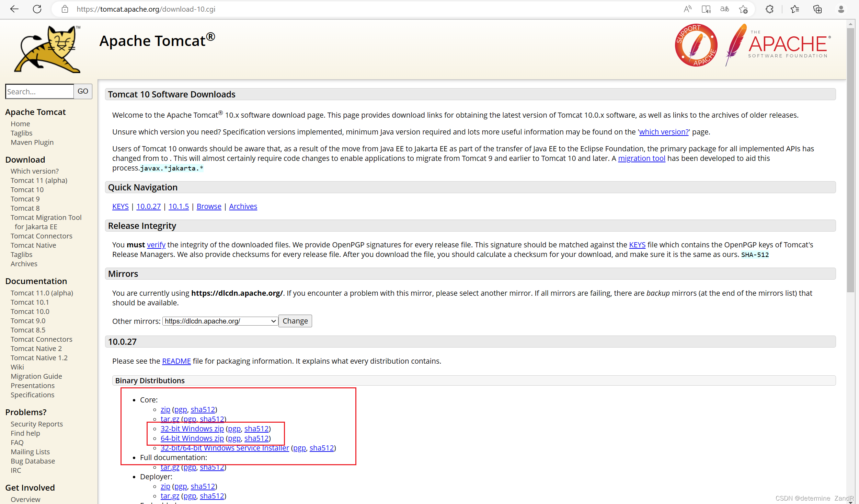The width and height of the screenshot is (859, 504).
Task: Open Migration Guide sidebar link
Action: (x=36, y=376)
